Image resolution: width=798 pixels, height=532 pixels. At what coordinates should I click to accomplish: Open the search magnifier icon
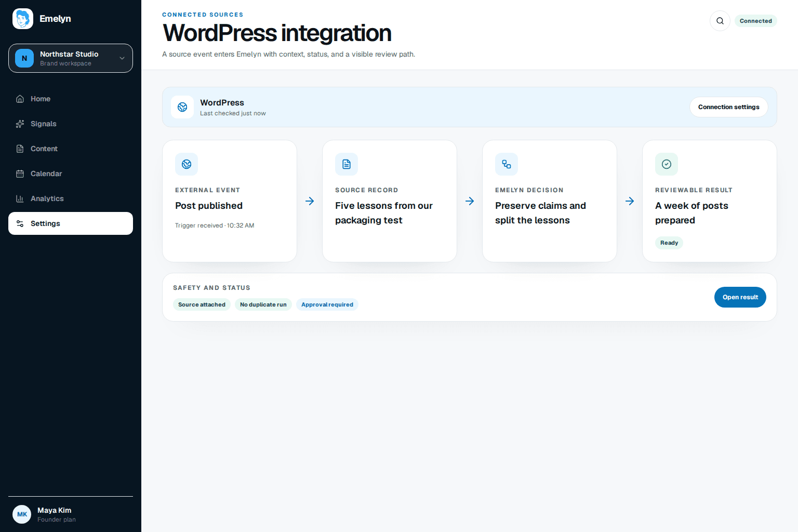point(720,21)
